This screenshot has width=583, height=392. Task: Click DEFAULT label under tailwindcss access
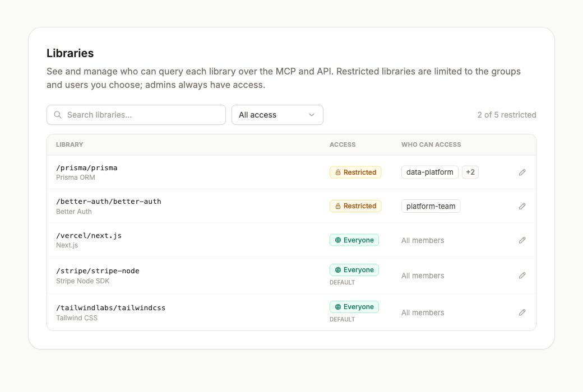click(x=342, y=320)
